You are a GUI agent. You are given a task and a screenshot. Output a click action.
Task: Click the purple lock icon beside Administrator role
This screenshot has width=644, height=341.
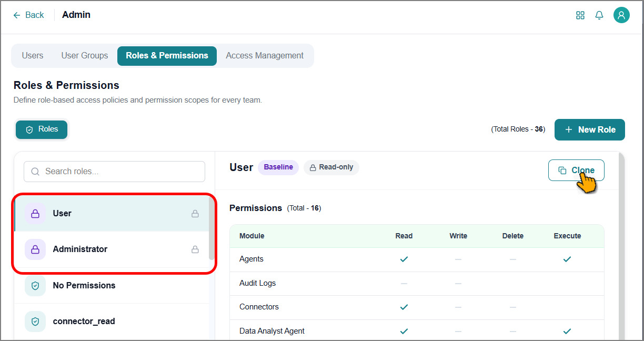pos(35,249)
